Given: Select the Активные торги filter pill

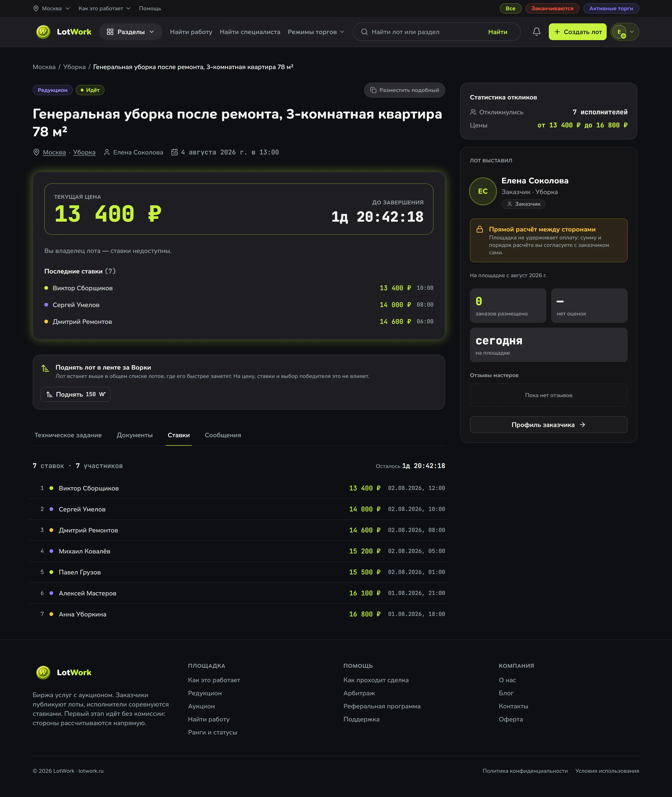Looking at the screenshot, I should pos(611,8).
